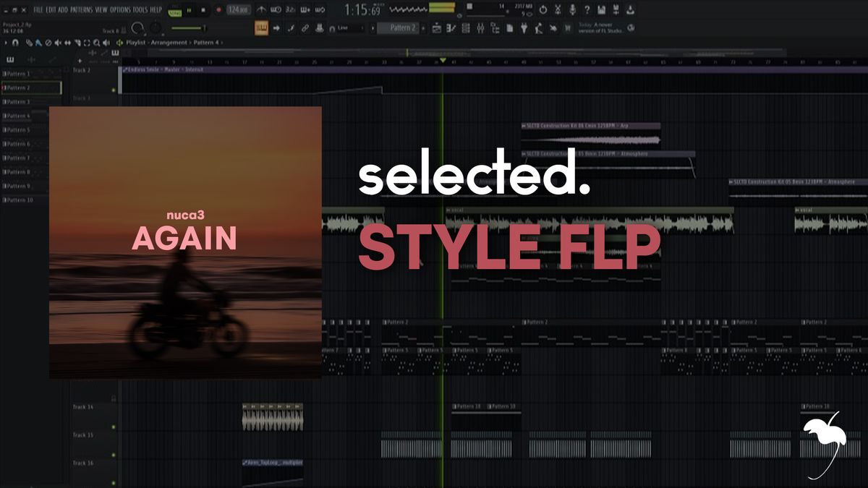Viewport: 868px width, 488px height.
Task: Toggle mute dot on Track 2
Action: 114,90
